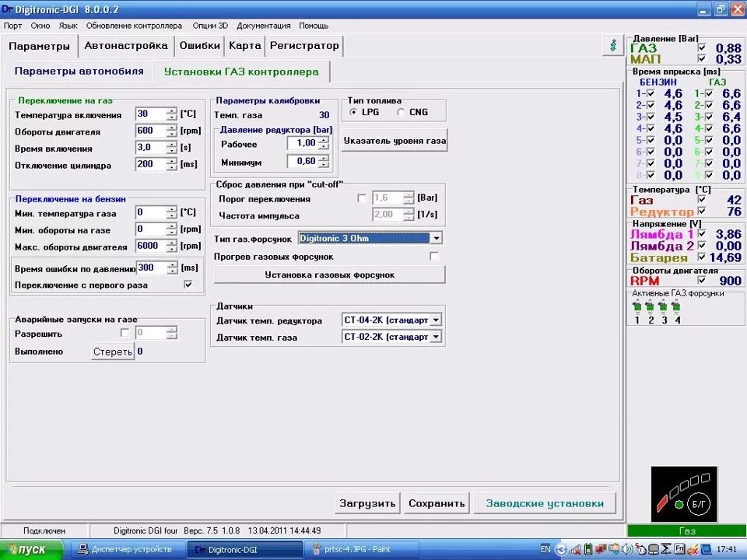Uncheck the RPM display checkbox
This screenshot has height=560, width=747.
(x=701, y=280)
